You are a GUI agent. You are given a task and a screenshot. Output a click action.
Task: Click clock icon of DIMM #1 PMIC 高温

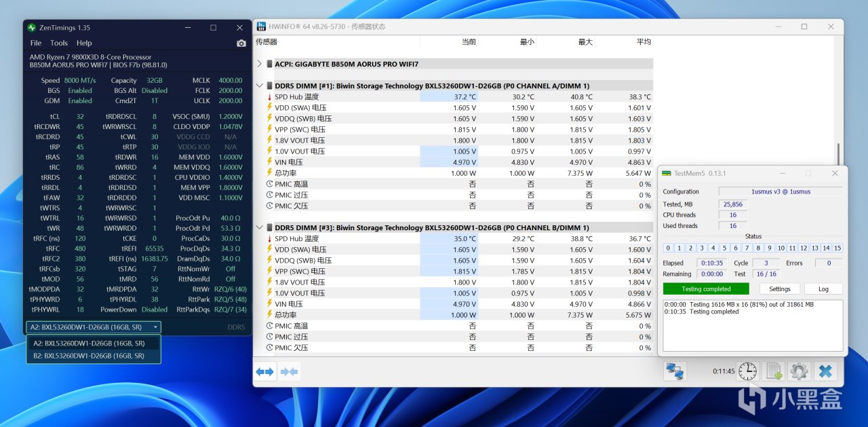coord(269,184)
